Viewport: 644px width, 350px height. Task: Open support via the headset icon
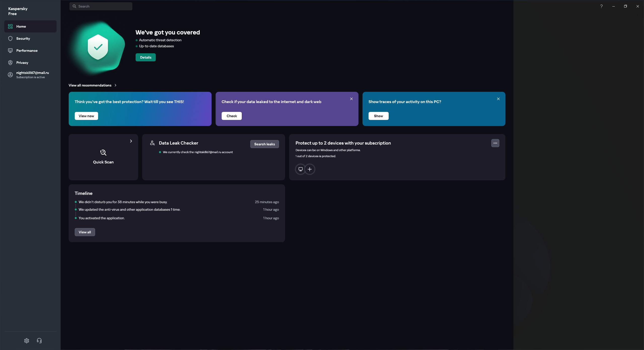pyautogui.click(x=39, y=340)
